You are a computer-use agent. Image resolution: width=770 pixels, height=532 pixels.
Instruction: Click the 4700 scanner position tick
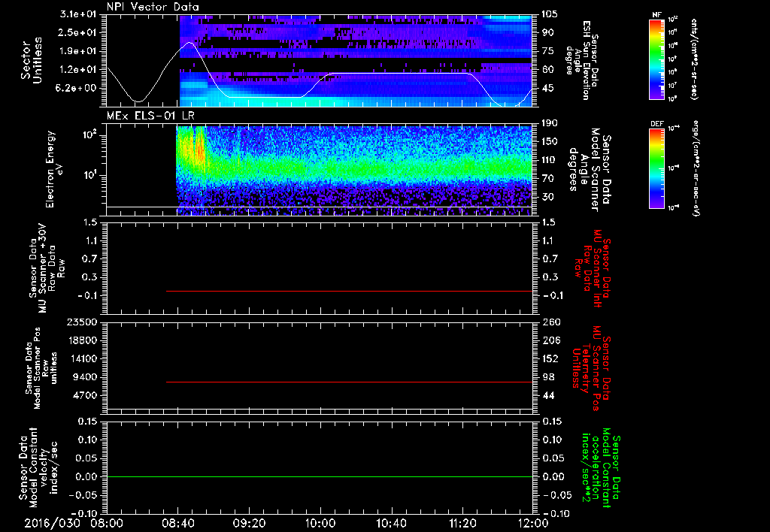pyautogui.click(x=84, y=395)
